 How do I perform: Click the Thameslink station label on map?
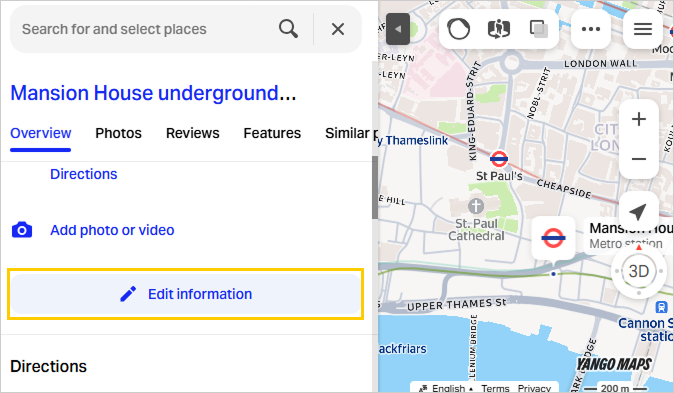pyautogui.click(x=413, y=141)
